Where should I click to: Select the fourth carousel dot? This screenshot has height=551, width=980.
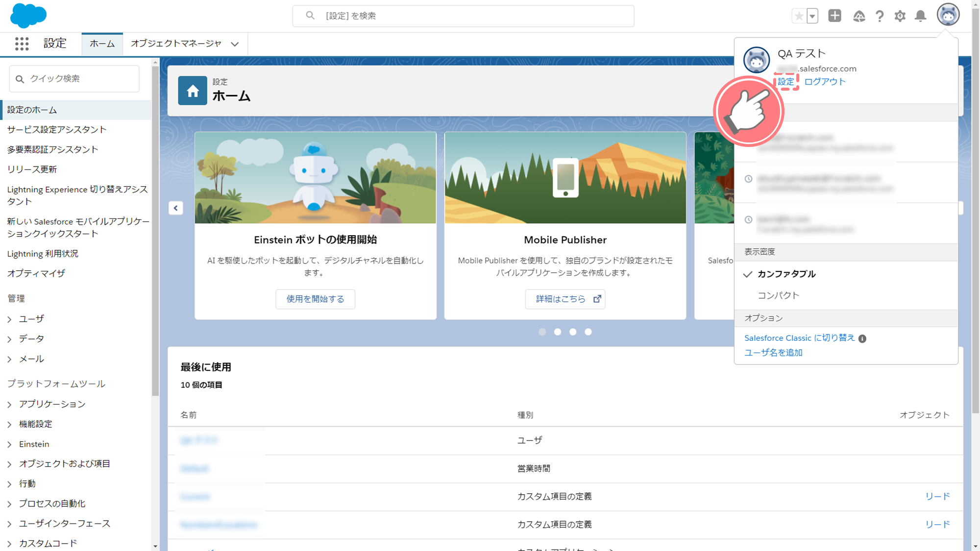click(x=588, y=332)
